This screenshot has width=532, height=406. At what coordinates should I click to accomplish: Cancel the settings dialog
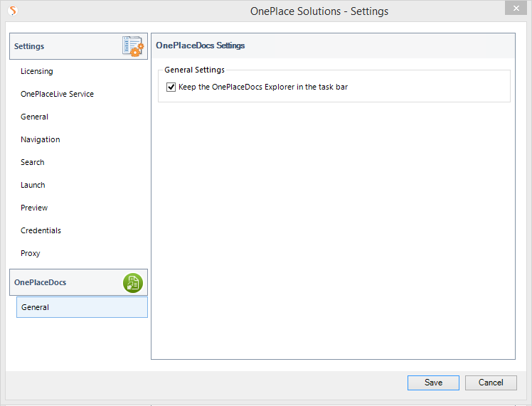(491, 383)
